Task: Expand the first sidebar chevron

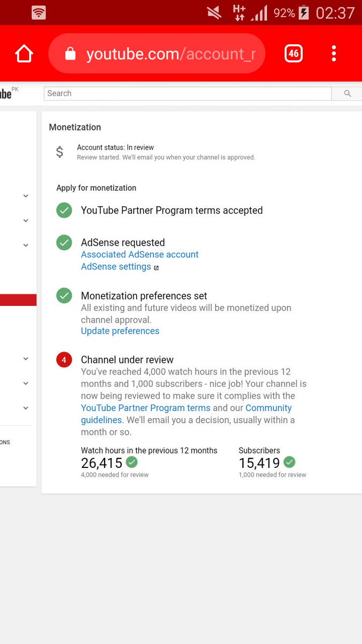Action: pos(26,196)
